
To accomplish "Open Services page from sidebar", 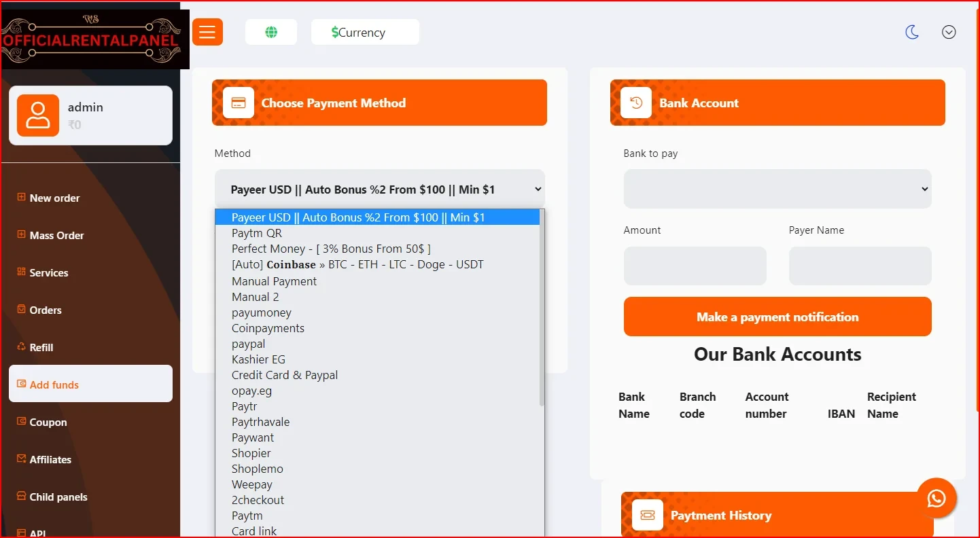I will 49,273.
